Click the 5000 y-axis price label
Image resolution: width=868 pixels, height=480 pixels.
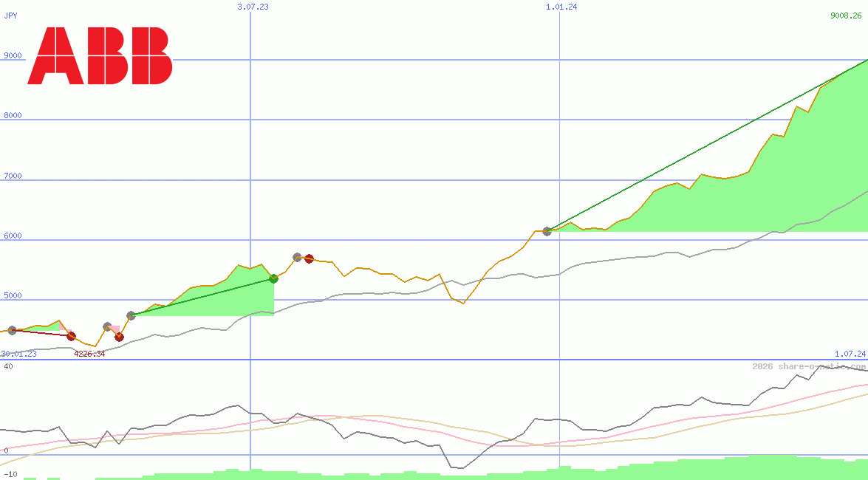tap(13, 295)
